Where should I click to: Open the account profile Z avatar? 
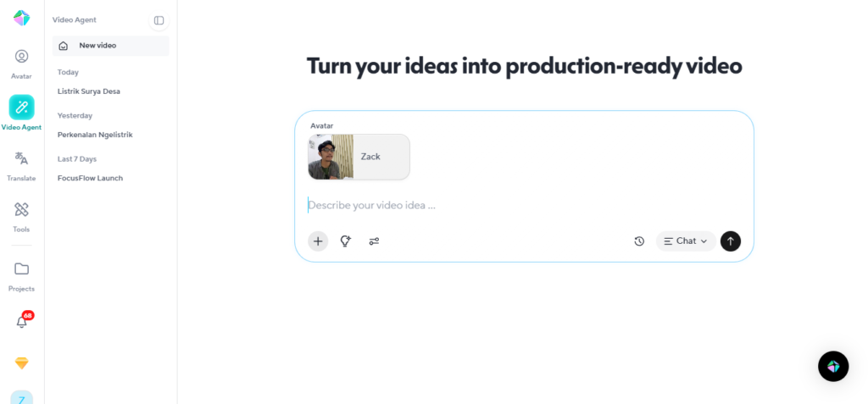(x=22, y=398)
